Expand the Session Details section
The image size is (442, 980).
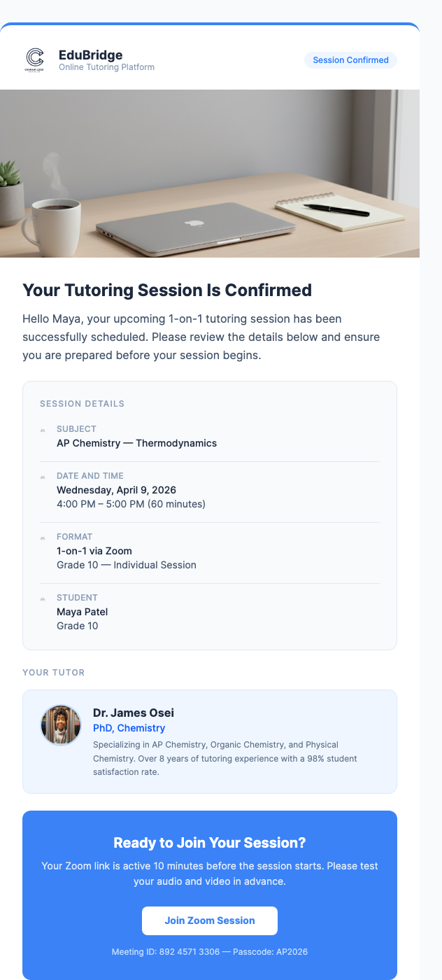click(83, 404)
